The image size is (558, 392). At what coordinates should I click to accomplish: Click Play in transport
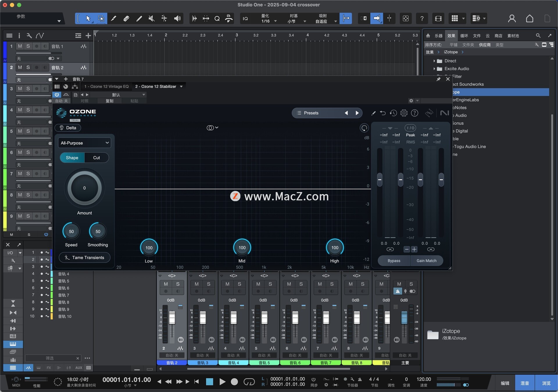pyautogui.click(x=222, y=382)
